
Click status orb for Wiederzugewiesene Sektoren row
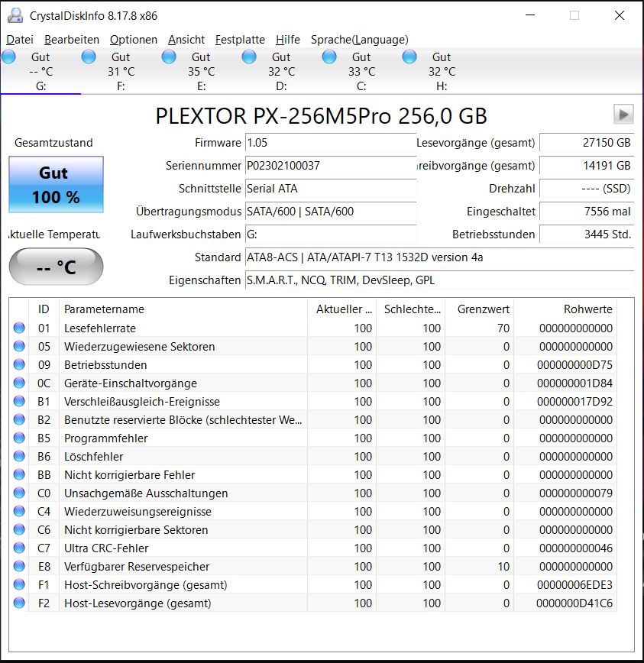[19, 346]
